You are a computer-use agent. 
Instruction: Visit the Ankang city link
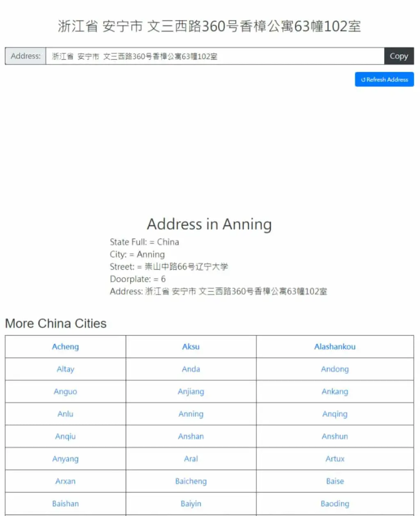pos(335,392)
